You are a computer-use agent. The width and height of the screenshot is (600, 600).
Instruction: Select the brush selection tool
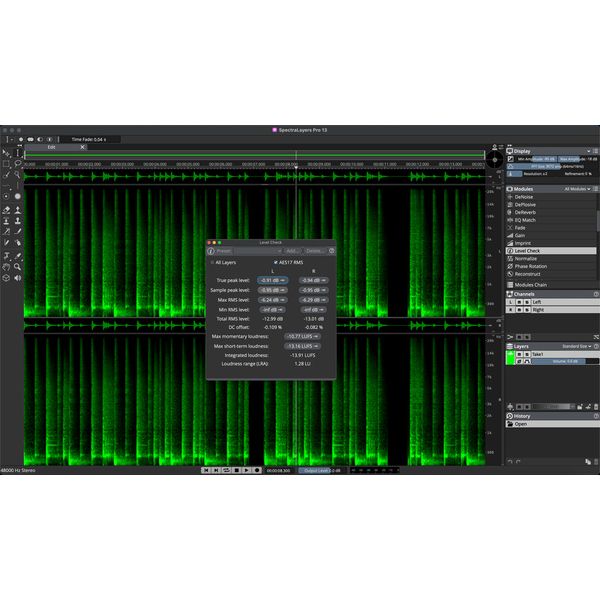6,174
